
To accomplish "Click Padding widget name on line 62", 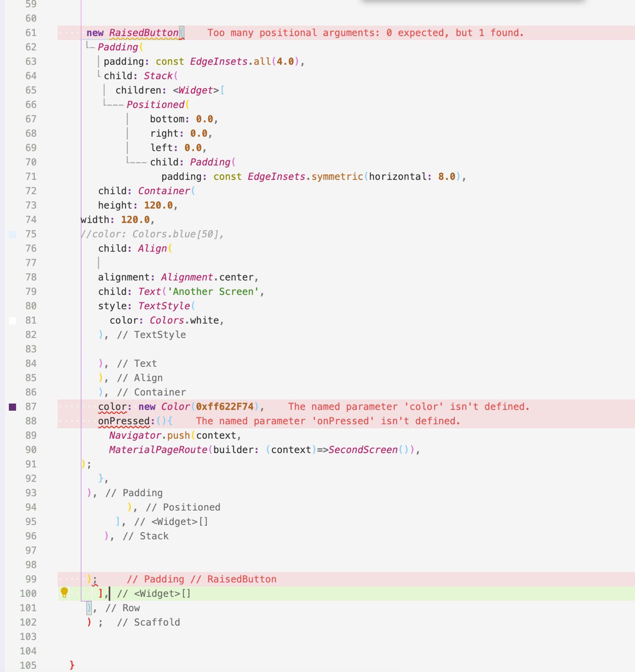I will (x=118, y=47).
